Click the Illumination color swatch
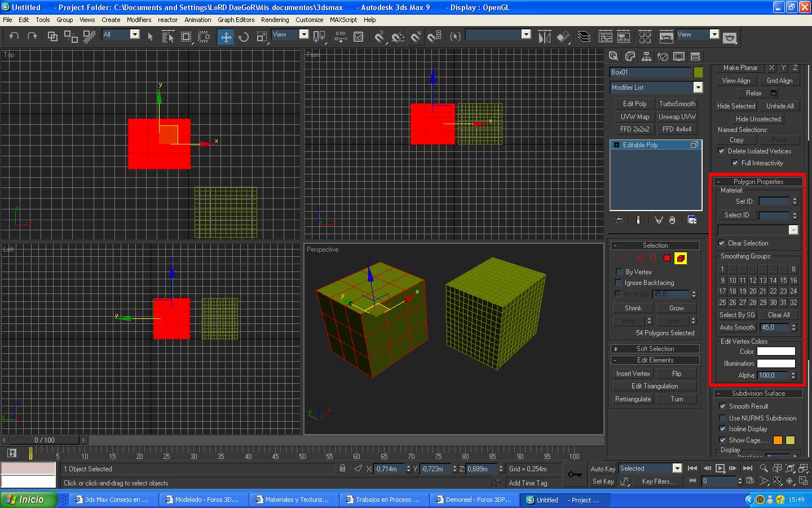 coord(776,364)
